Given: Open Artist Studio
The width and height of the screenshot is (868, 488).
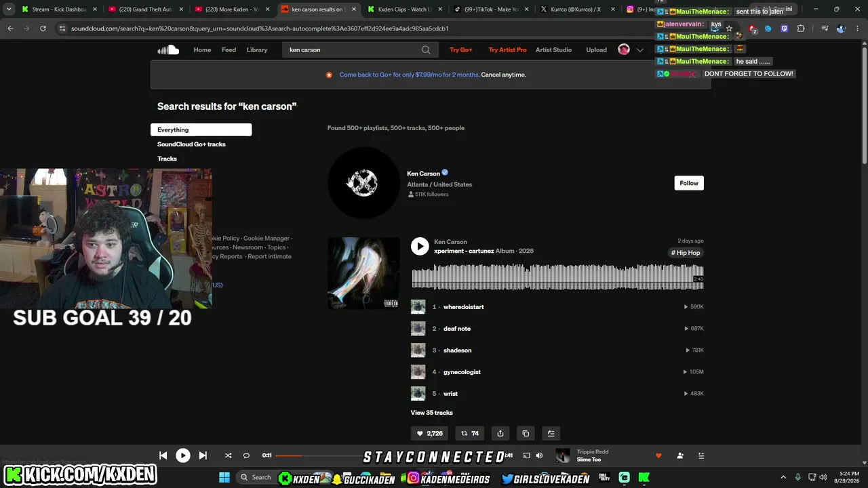Looking at the screenshot, I should pos(553,49).
